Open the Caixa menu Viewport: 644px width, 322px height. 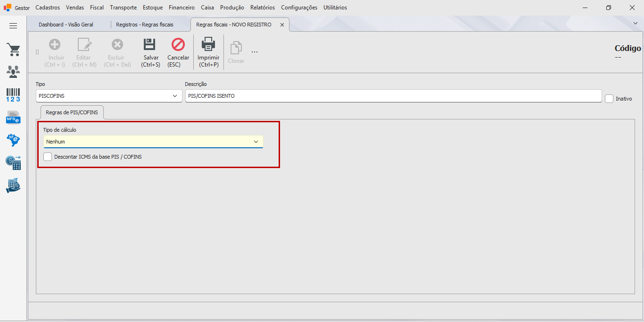(207, 8)
